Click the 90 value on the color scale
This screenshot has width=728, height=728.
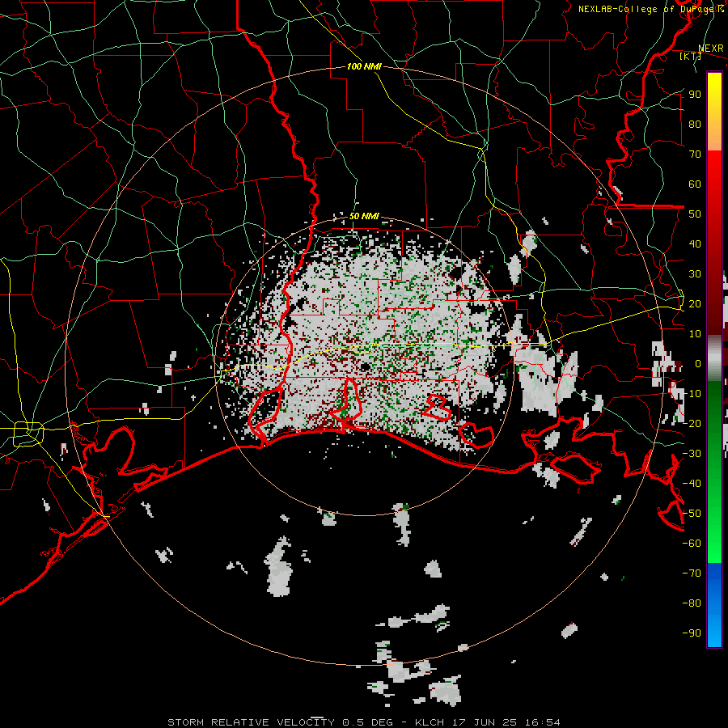pyautogui.click(x=695, y=95)
